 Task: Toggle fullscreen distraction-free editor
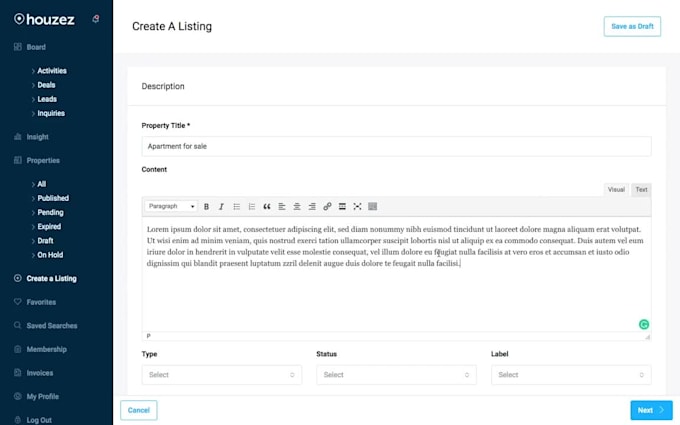(357, 206)
